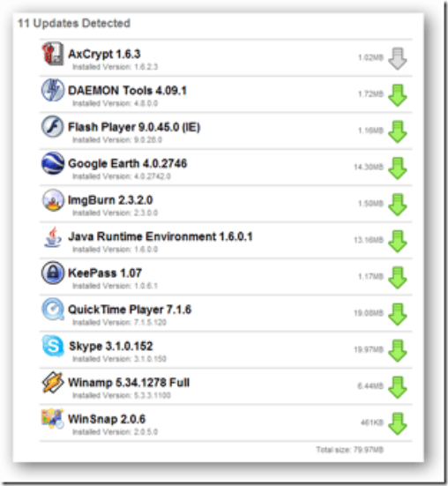Select the Winamp 5.34.1278 Full title

point(129,383)
